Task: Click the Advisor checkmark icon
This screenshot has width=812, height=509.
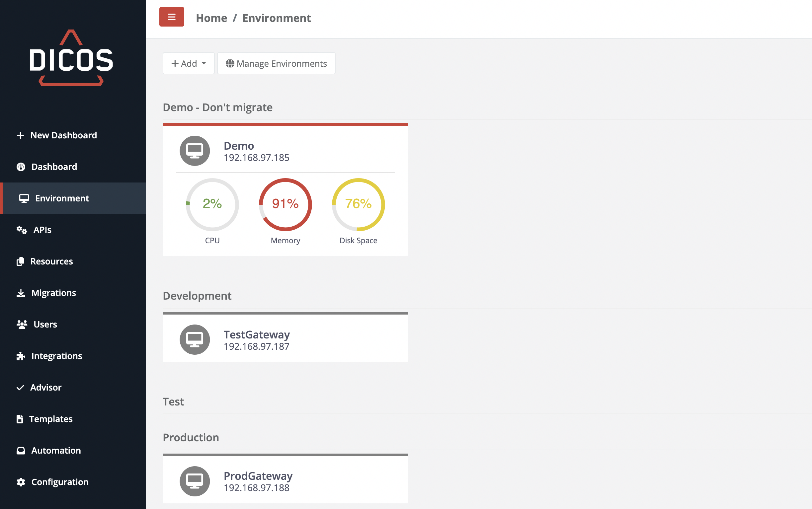Action: point(20,388)
